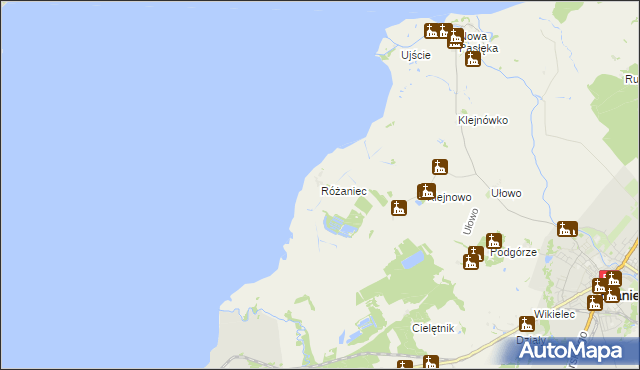This screenshot has width=640, height=370.
Task: Click the Wikielec place label
Action: click(x=554, y=314)
